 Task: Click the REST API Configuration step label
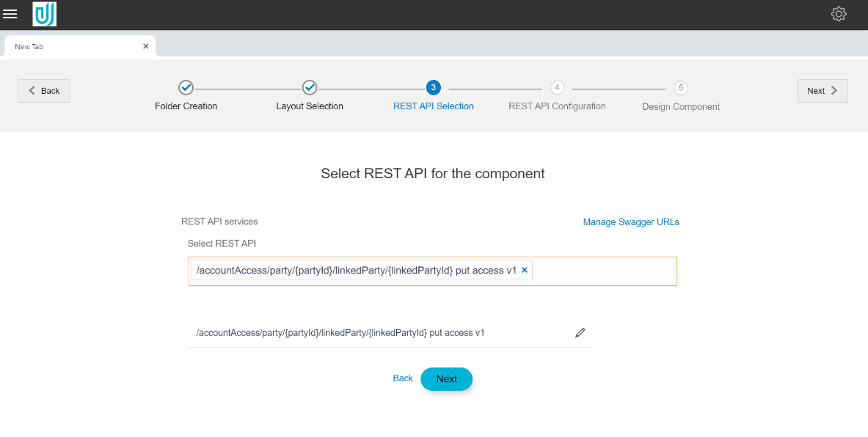(557, 106)
